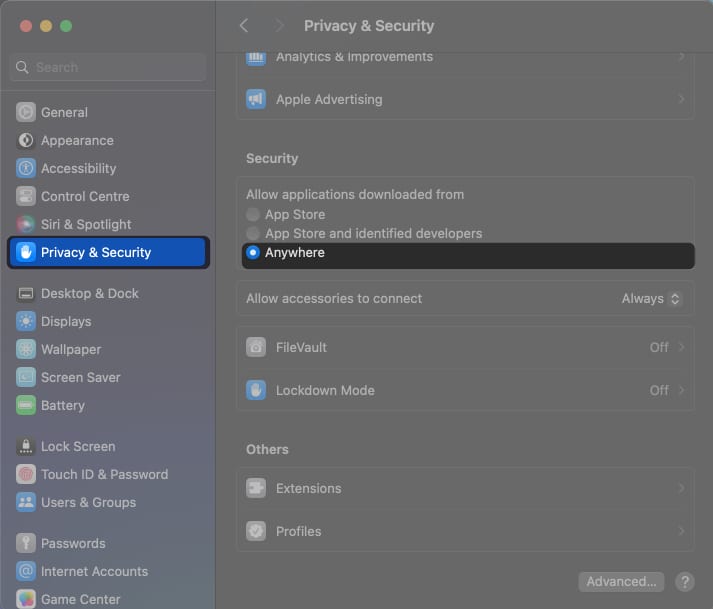Click the search magnifier icon
Image resolution: width=713 pixels, height=609 pixels.
click(x=22, y=67)
